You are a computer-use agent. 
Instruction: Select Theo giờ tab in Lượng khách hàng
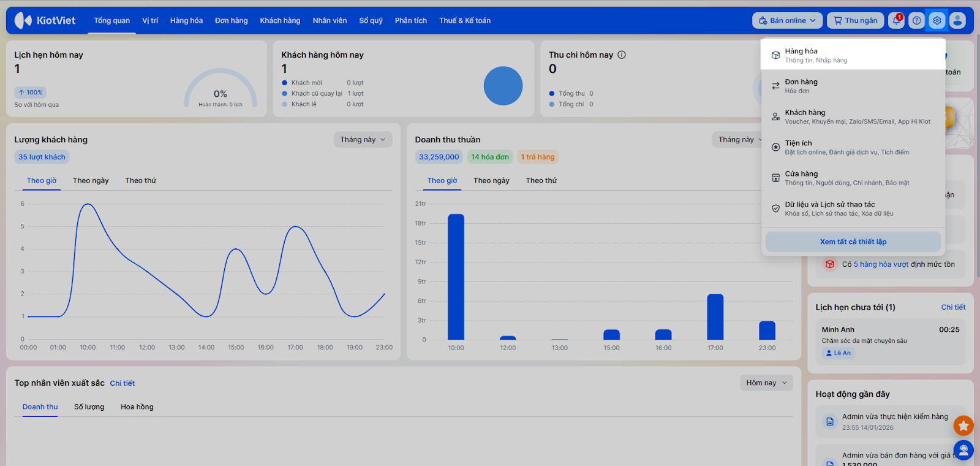tap(42, 180)
